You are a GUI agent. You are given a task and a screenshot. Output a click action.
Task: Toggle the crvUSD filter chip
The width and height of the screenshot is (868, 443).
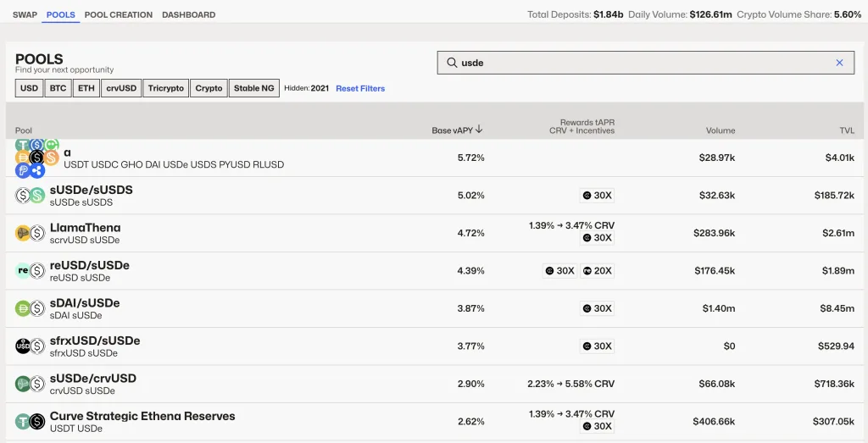[121, 88]
